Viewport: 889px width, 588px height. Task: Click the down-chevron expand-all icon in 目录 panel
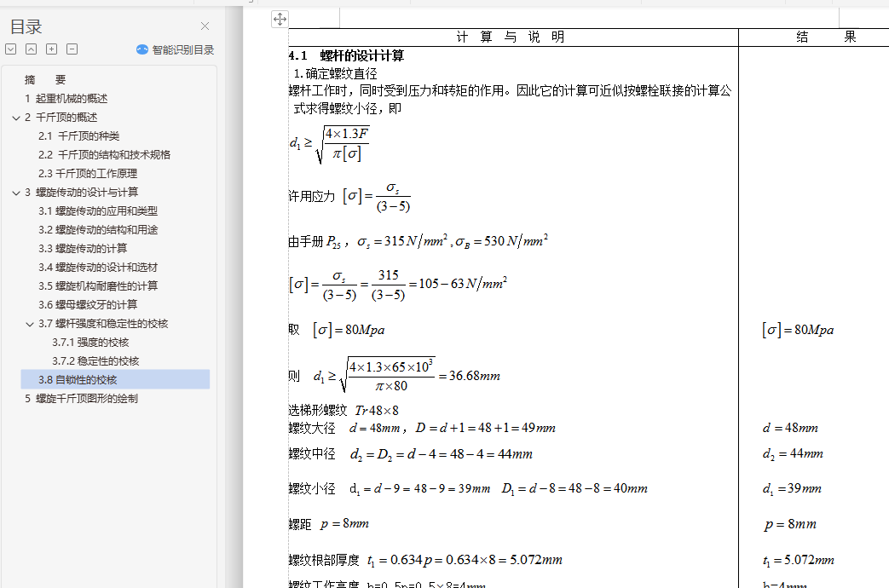[x=11, y=49]
